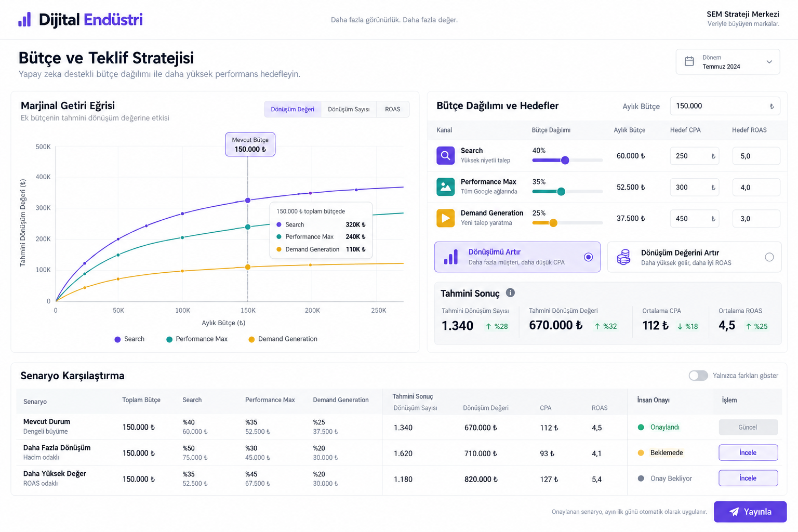The width and height of the screenshot is (798, 532).
Task: Click the coins icon in Dönüşüm Değerini Artır card
Action: 623,257
